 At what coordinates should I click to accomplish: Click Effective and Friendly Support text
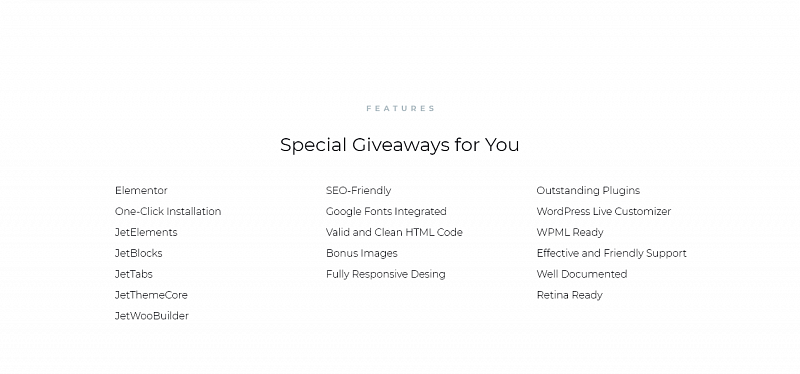[x=611, y=253]
